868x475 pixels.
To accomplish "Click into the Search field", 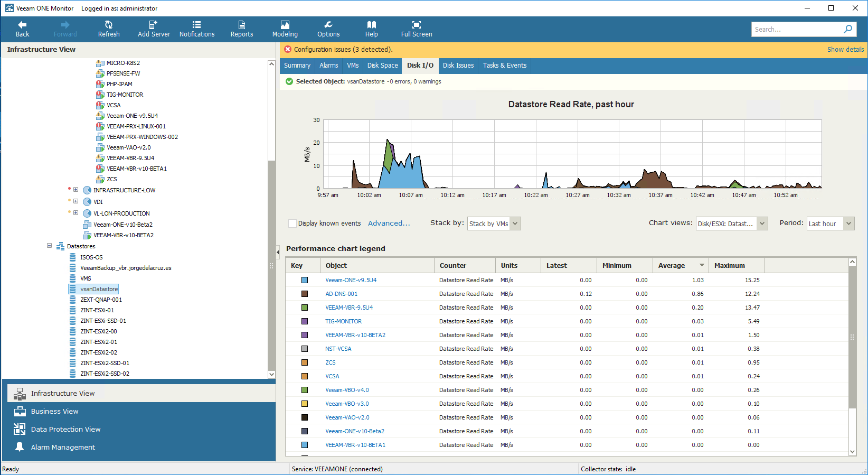I will pyautogui.click(x=796, y=29).
